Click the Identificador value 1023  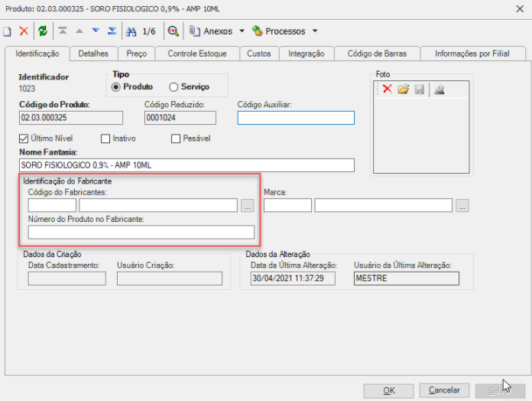point(27,89)
